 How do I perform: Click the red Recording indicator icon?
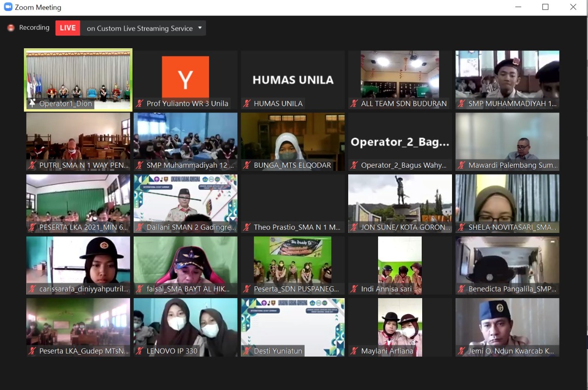pyautogui.click(x=11, y=28)
